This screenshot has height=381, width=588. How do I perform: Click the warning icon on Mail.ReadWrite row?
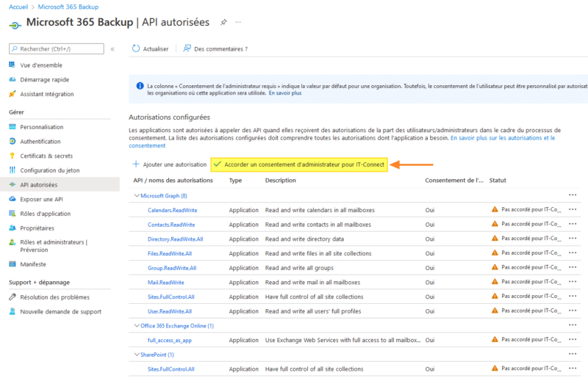(x=495, y=282)
